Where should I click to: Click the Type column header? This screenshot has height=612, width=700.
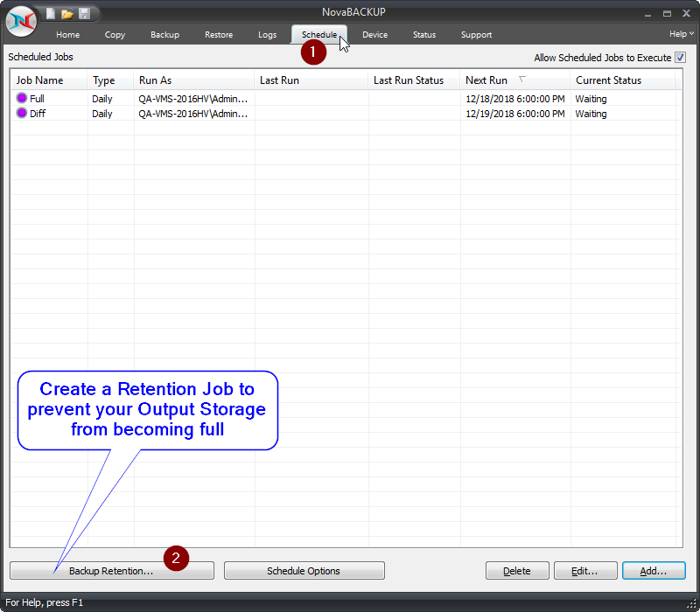point(110,80)
